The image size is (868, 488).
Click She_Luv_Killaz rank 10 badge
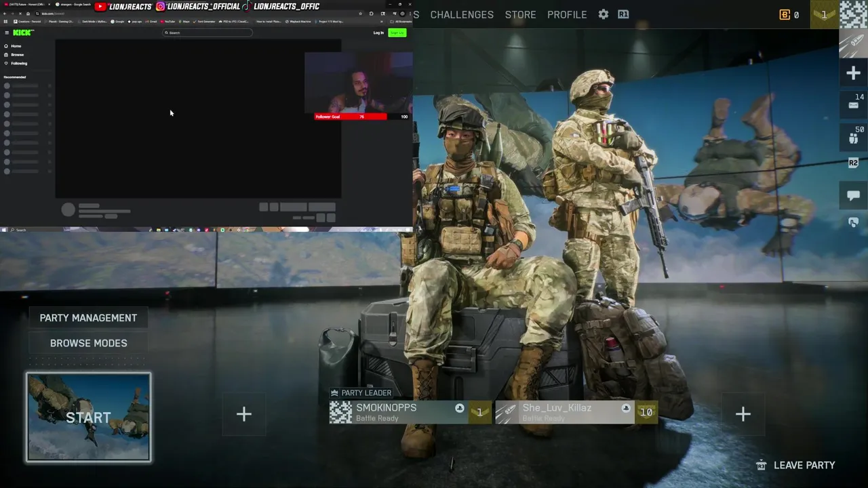pos(646,412)
